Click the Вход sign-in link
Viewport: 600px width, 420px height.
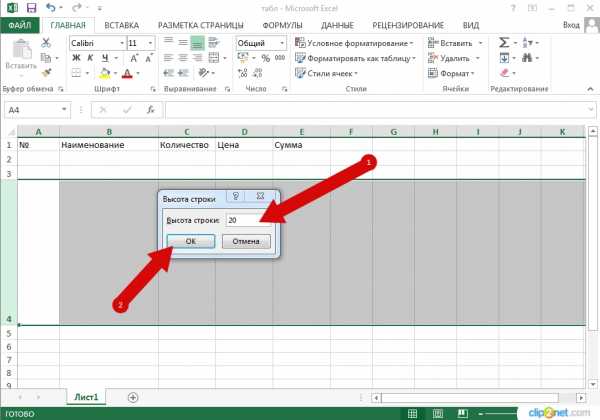(571, 25)
